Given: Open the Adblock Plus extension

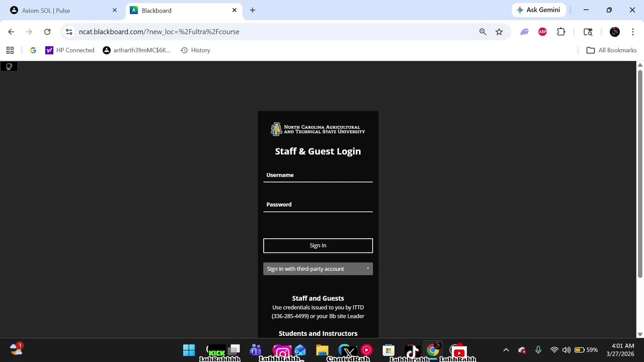Looking at the screenshot, I should coord(542,32).
